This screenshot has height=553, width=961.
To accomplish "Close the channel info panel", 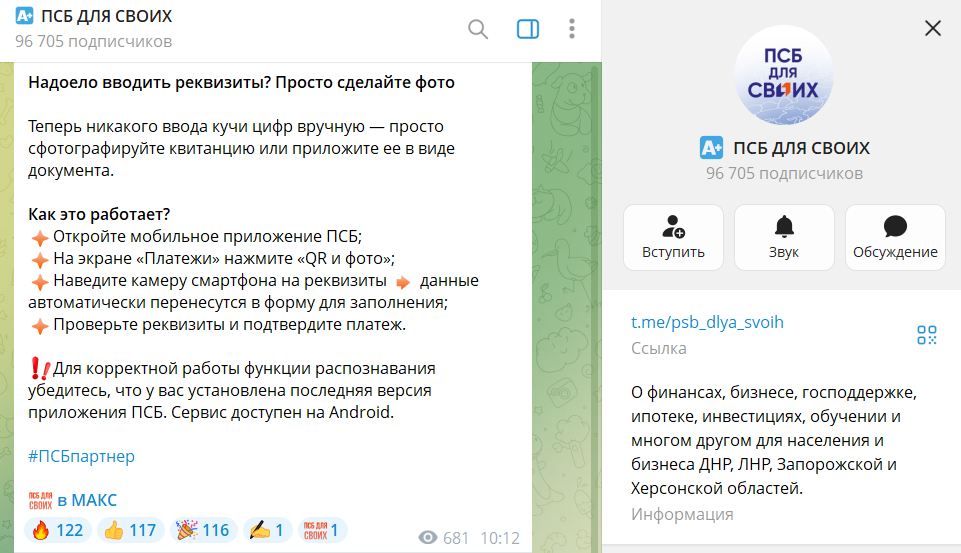I will tap(933, 28).
